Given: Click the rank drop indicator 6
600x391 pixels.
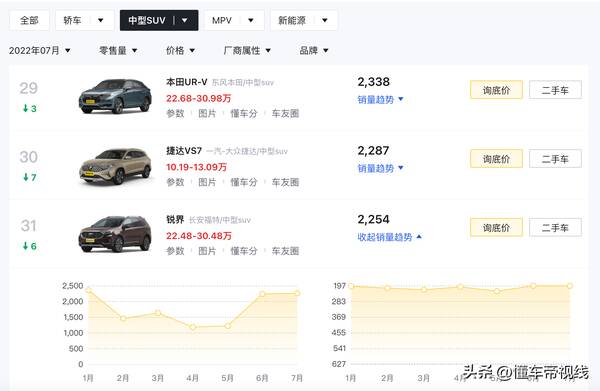Looking at the screenshot, I should [x=29, y=246].
